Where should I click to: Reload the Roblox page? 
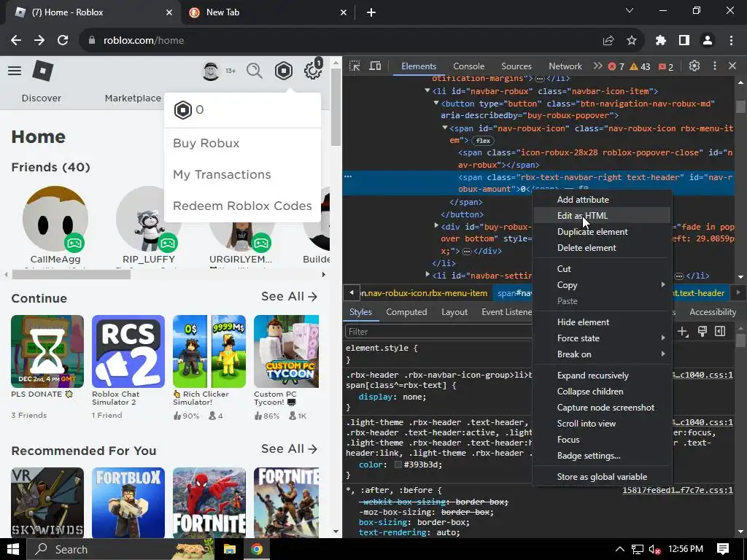click(63, 41)
